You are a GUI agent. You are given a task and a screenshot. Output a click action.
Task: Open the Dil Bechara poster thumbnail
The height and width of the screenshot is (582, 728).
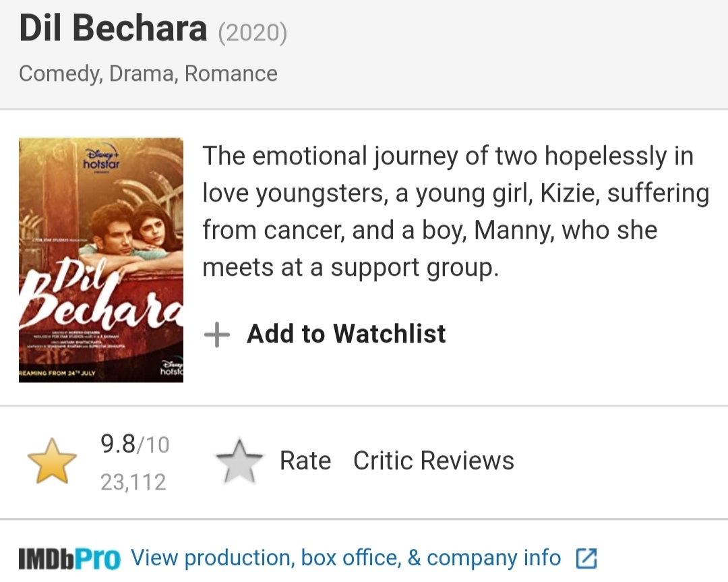pos(101,260)
